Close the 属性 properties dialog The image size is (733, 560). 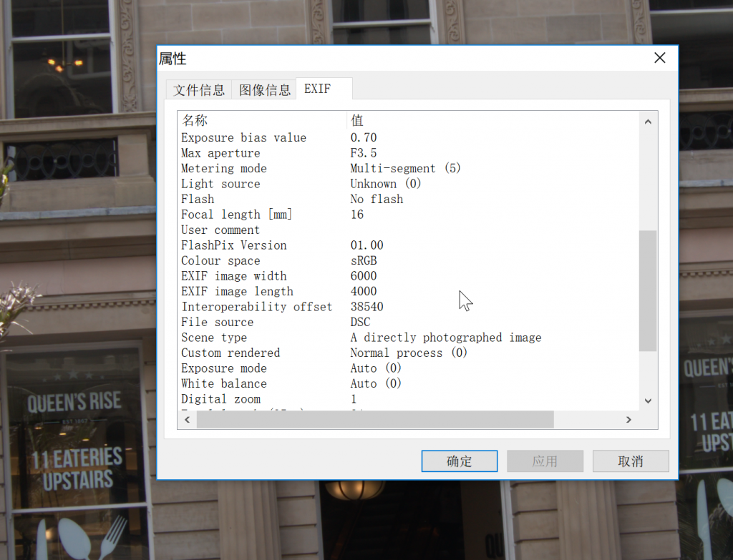click(x=659, y=58)
